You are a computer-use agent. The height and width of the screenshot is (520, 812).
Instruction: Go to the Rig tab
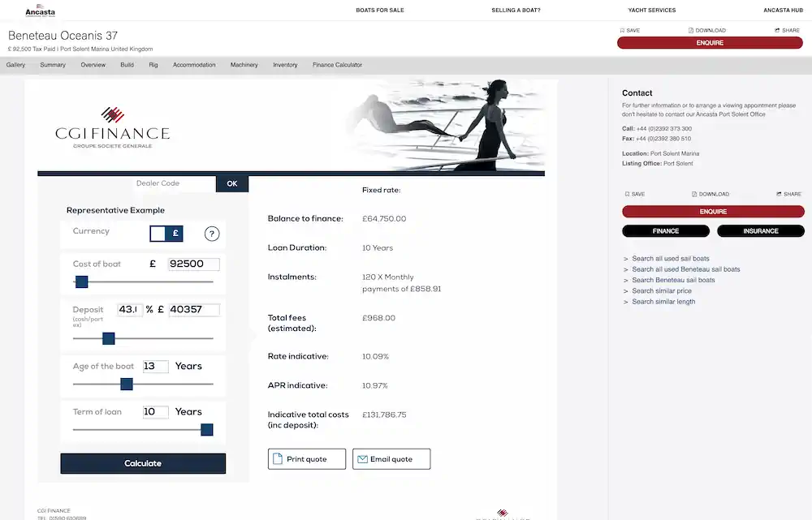point(153,65)
